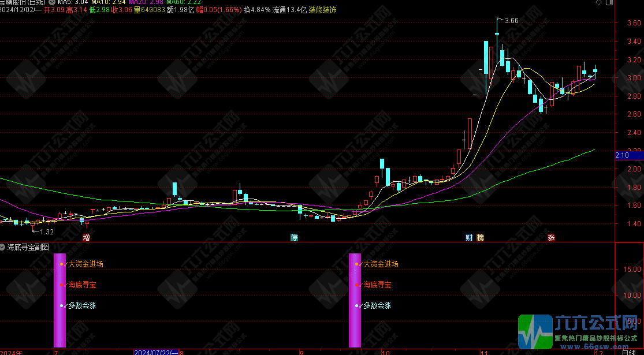Select the 2024/07/22 date marker on timeline

156,352
